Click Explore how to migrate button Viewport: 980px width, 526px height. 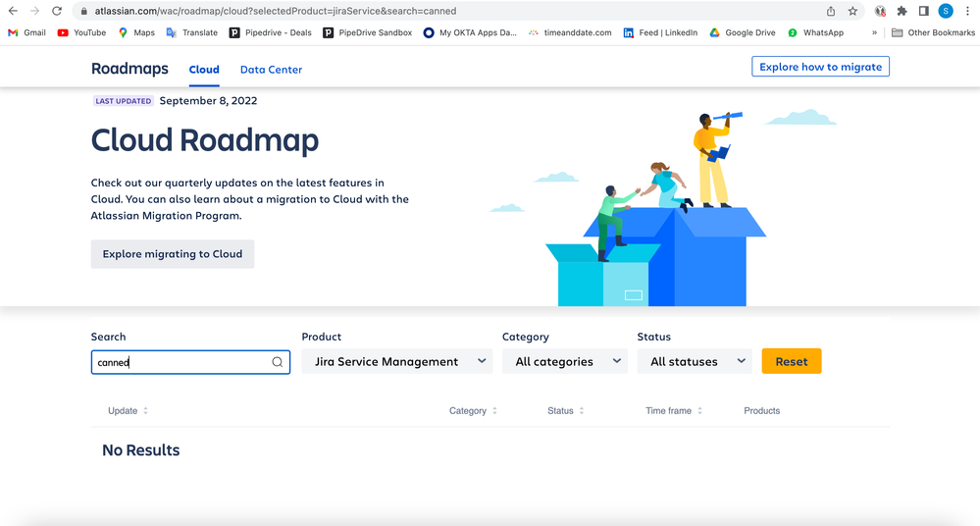(x=821, y=67)
